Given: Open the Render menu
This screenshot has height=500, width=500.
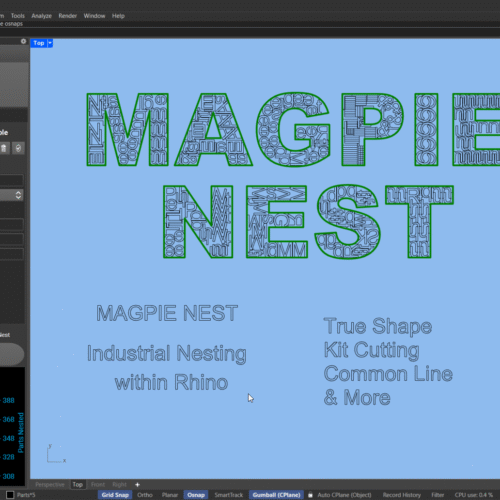Looking at the screenshot, I should tap(68, 16).
